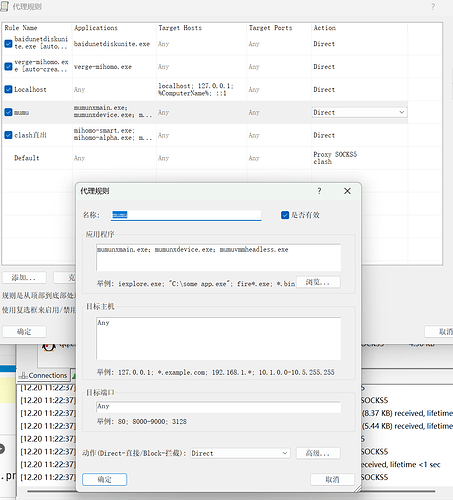This screenshot has height=500, width=453.
Task: Open the Direct action dropdown in mumu row
Action: [x=359, y=112]
